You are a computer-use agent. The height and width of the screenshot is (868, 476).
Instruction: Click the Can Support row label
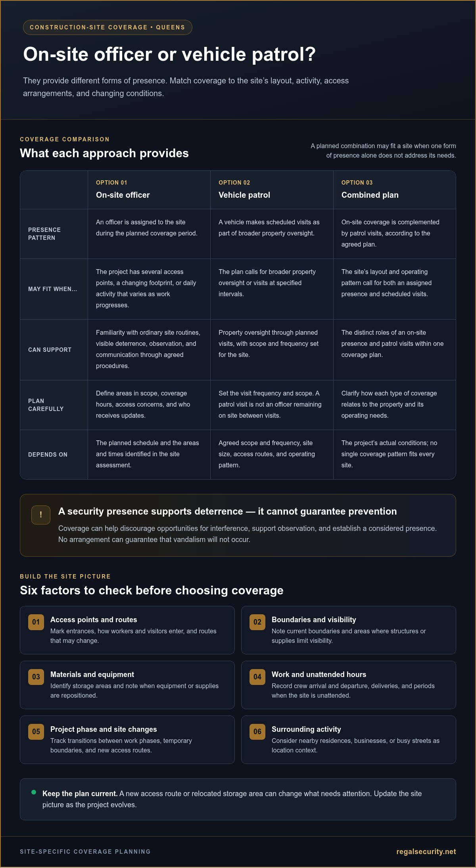[x=50, y=350]
